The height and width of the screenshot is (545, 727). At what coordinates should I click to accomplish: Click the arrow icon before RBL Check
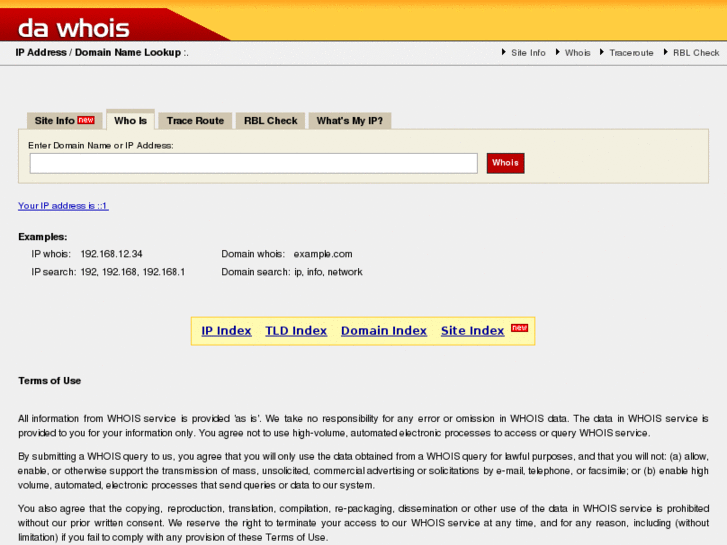pyautogui.click(x=665, y=52)
